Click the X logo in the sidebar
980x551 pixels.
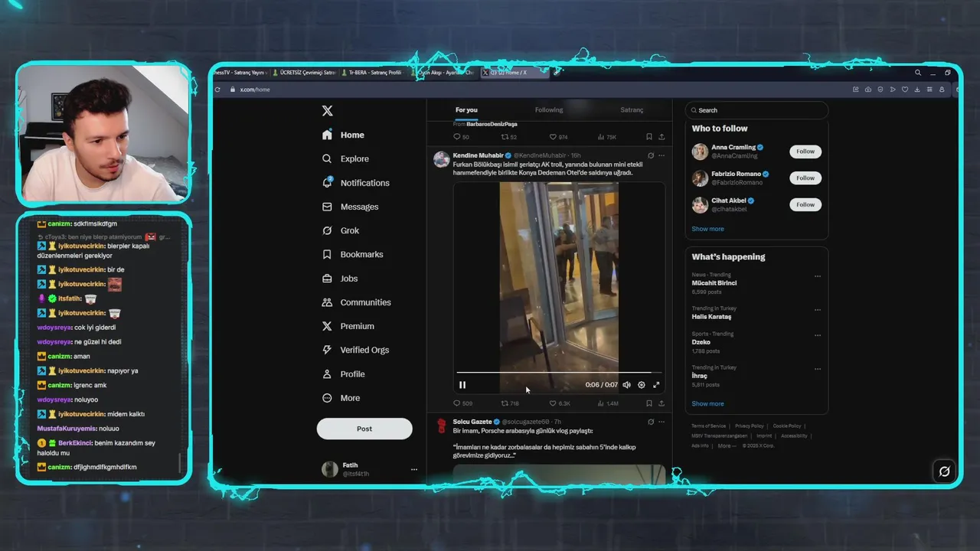(x=327, y=111)
